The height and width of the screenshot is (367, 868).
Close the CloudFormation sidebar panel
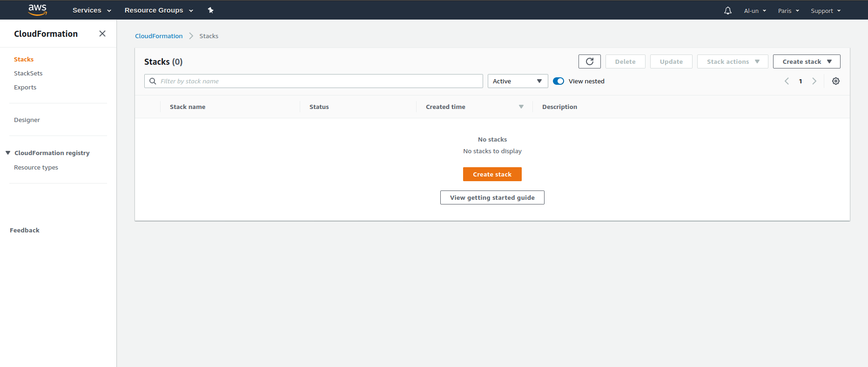[x=102, y=34]
